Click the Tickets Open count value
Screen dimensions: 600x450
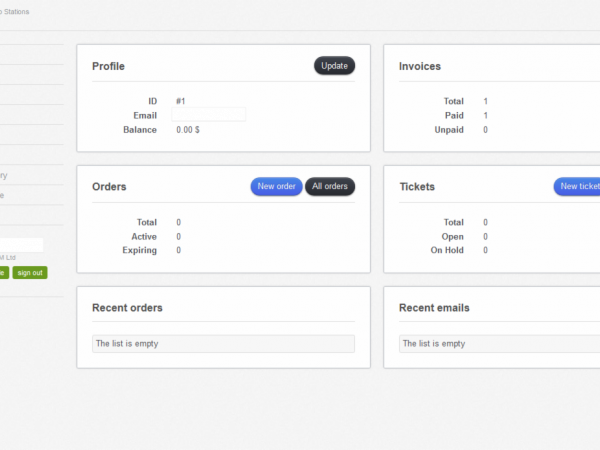click(x=486, y=236)
